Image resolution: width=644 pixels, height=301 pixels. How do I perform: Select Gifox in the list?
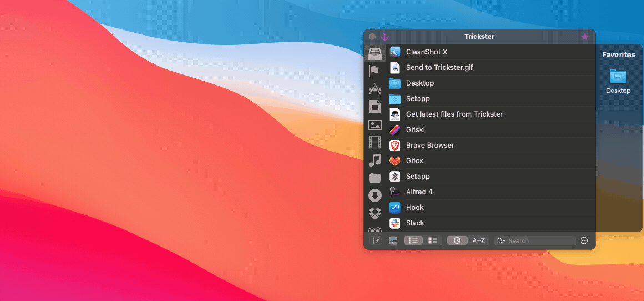coord(491,161)
